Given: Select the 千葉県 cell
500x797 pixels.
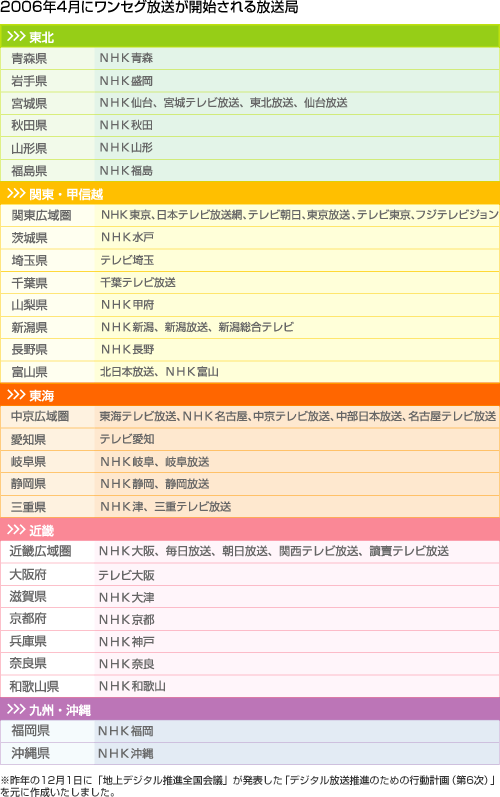Looking at the screenshot, I should [47, 283].
